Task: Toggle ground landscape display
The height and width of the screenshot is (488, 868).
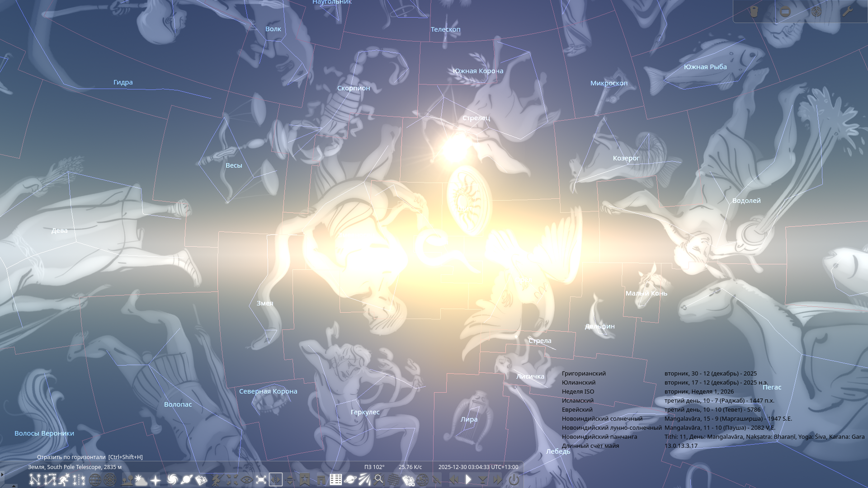Action: click(127, 479)
